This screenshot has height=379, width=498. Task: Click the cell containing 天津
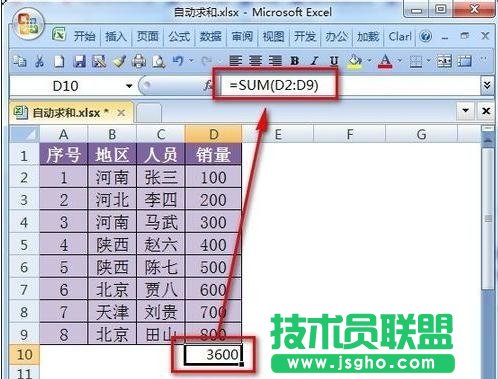coord(112,312)
